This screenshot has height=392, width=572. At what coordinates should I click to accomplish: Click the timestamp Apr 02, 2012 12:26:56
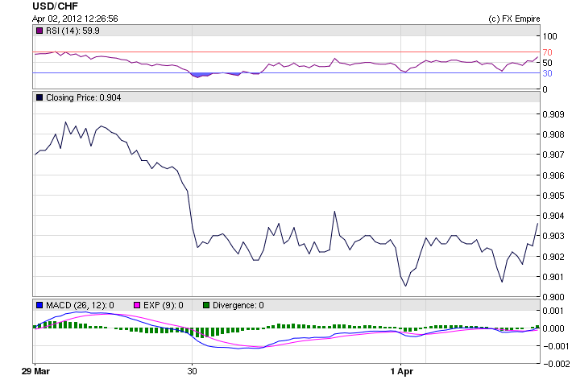tap(75, 19)
